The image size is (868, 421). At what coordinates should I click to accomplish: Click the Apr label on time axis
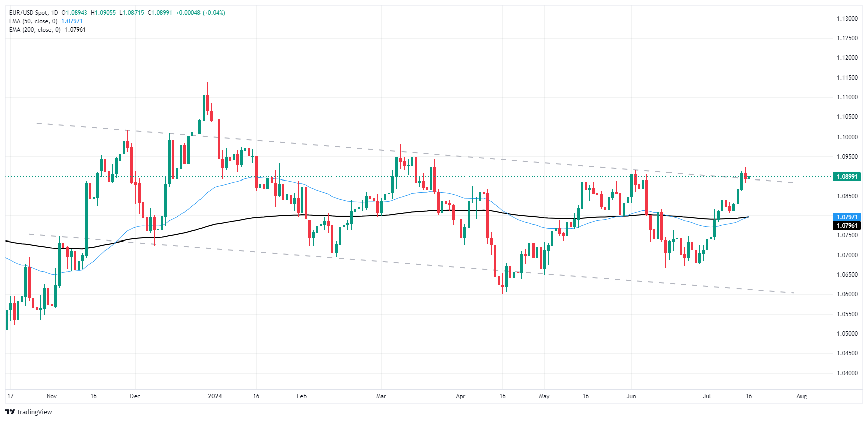coord(460,396)
